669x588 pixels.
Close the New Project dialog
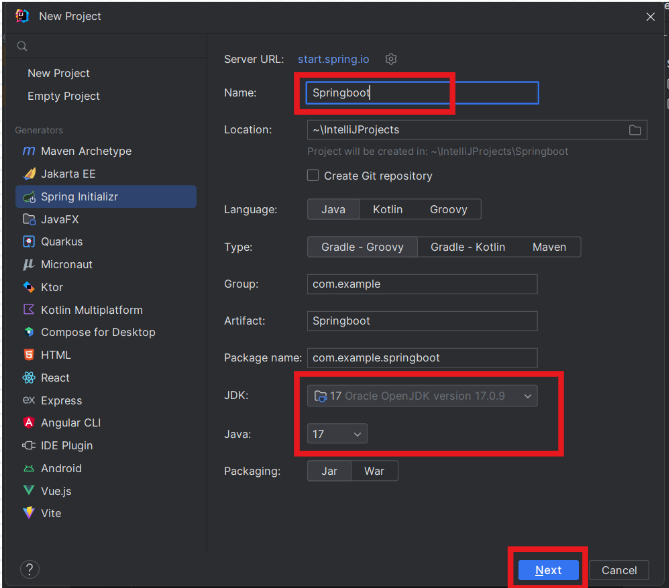(650, 17)
